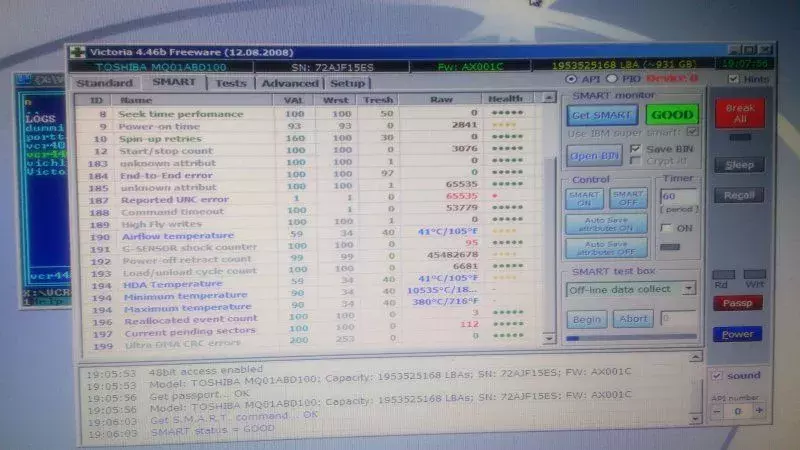Click the Sleep button
The height and width of the screenshot is (450, 800).
tap(739, 165)
